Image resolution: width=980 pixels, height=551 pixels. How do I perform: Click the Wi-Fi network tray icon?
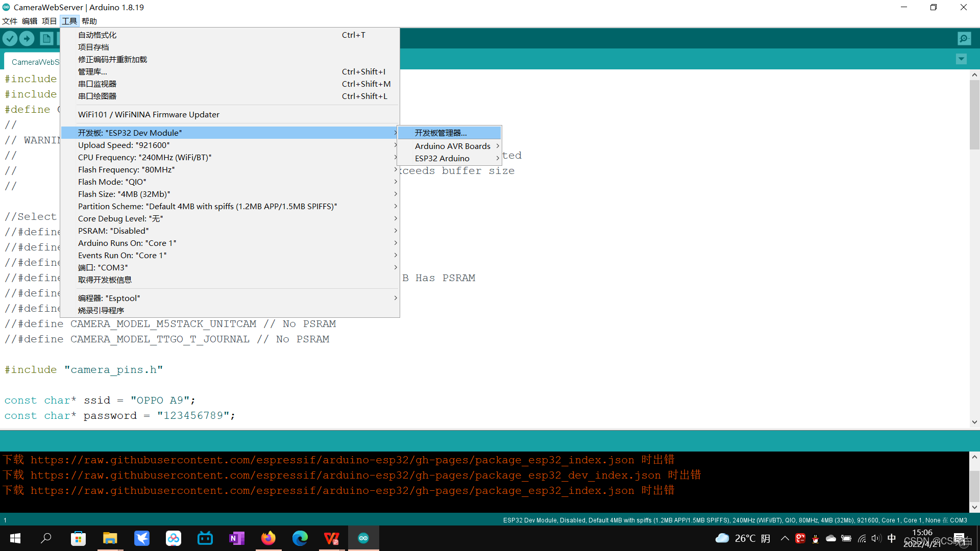click(x=862, y=538)
